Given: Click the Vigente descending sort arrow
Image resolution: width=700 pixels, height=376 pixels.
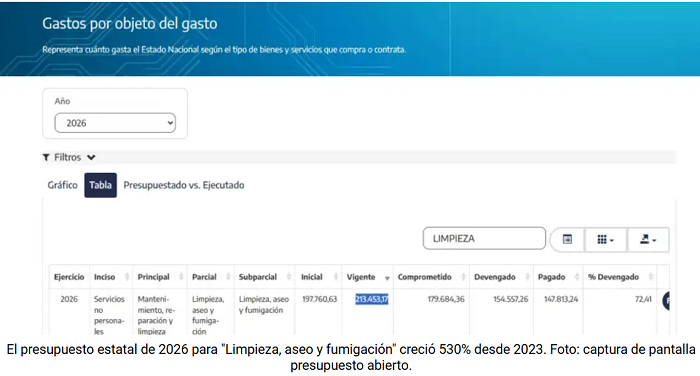Looking at the screenshot, I should click(387, 278).
